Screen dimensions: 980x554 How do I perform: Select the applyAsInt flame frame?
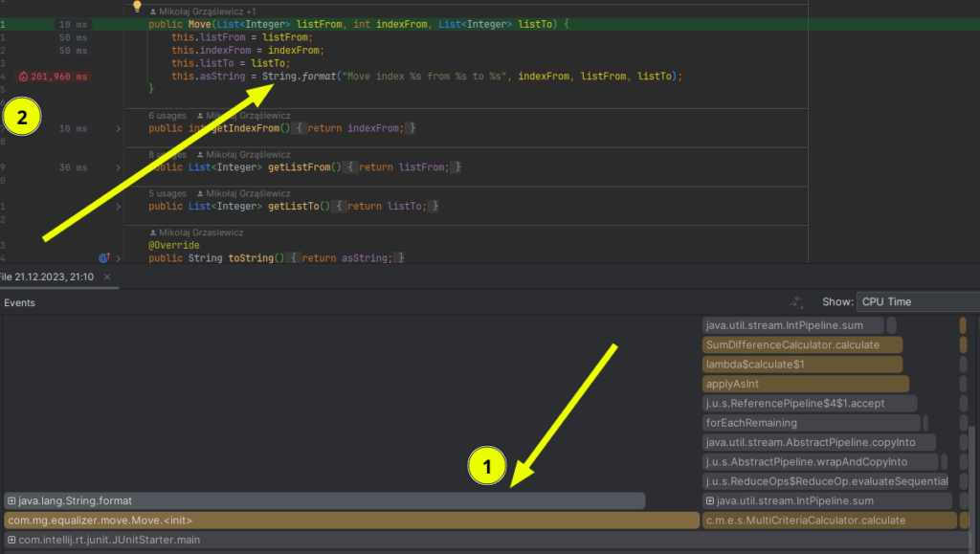pyautogui.click(x=806, y=384)
